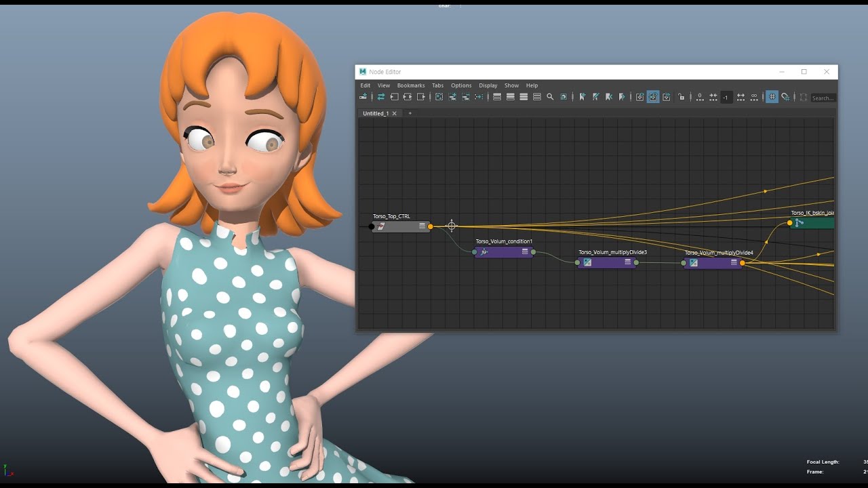Click Torso_Top_CTRL black input port
Screen dimensions: 868x488
pos(372,226)
